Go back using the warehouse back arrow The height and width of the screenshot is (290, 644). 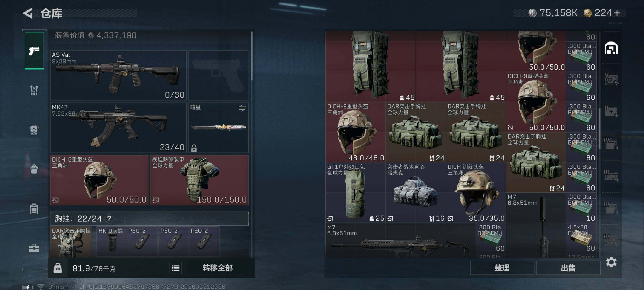tap(28, 13)
